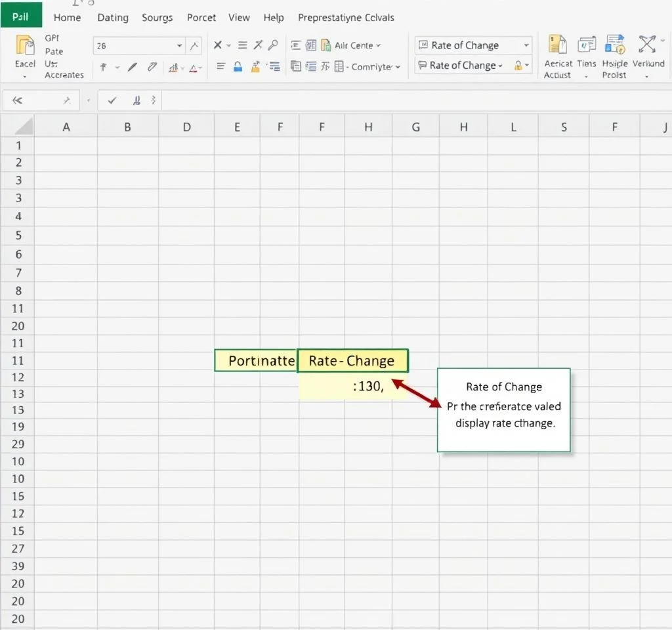
Task: Click the three-line align icon beside the X
Action: 243,45
